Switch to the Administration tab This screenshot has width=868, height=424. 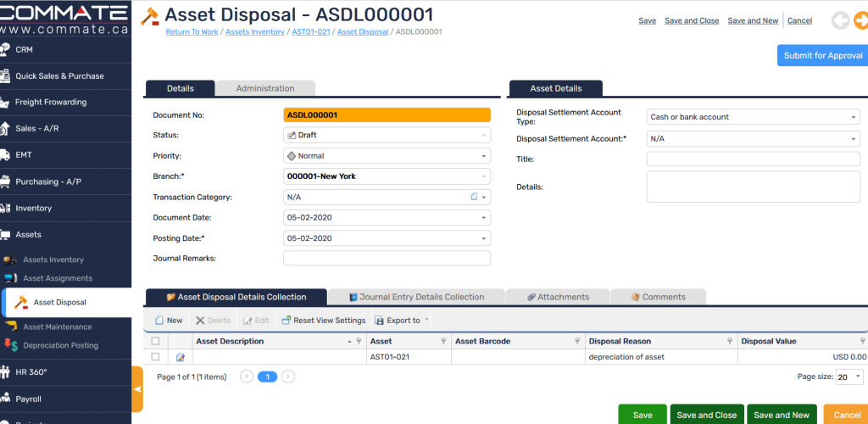point(265,88)
